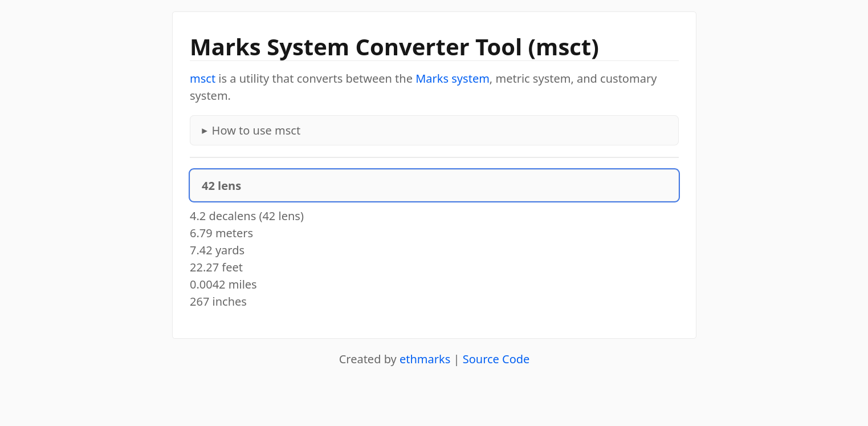This screenshot has height=426, width=868.
Task: Click the '0.0042 miles' result line
Action: 223,285
